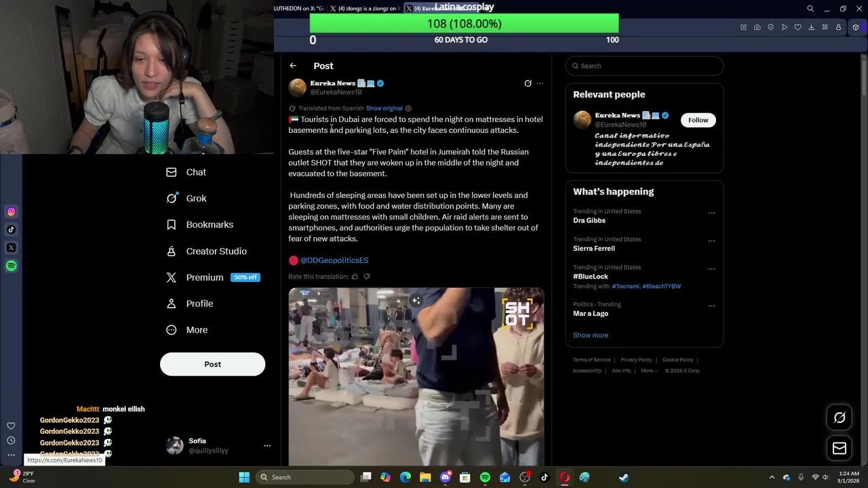Screen dimensions: 868x488
Task: Open X in Opera sidebar
Action: [x=12, y=248]
